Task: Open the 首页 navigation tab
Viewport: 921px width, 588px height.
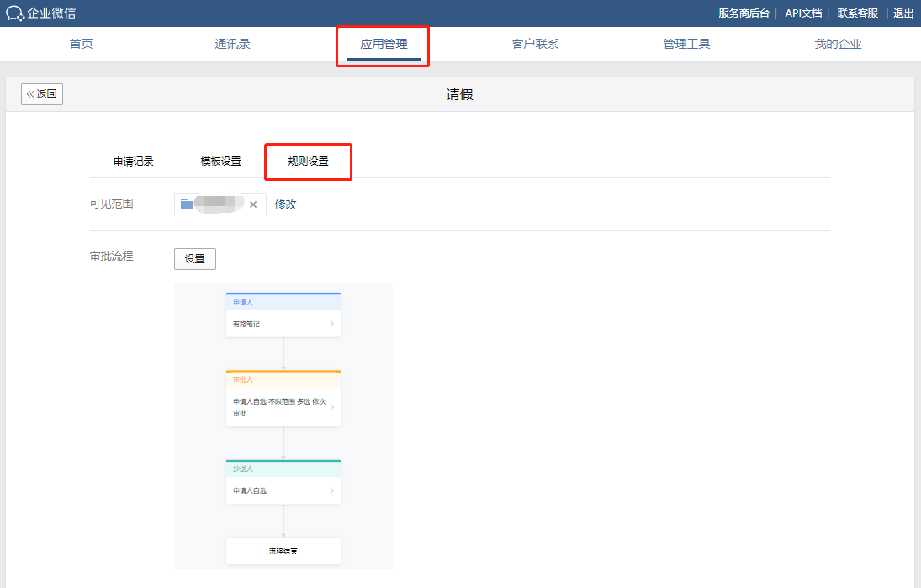Action: (82, 44)
